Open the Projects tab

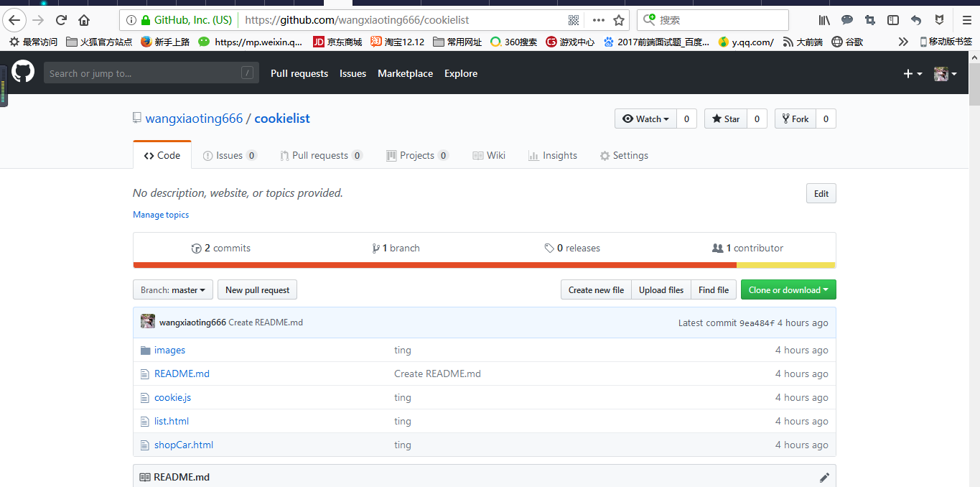coord(417,155)
